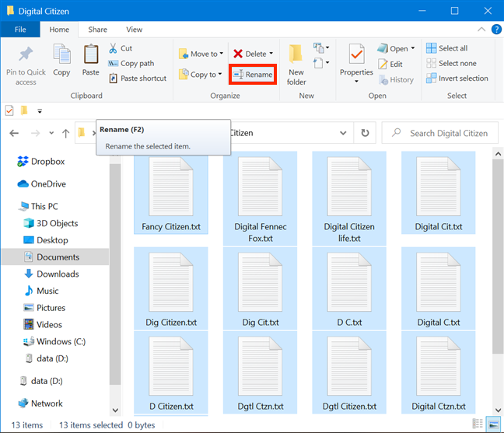Go up one folder level arrow
This screenshot has height=433, width=504.
(x=65, y=133)
